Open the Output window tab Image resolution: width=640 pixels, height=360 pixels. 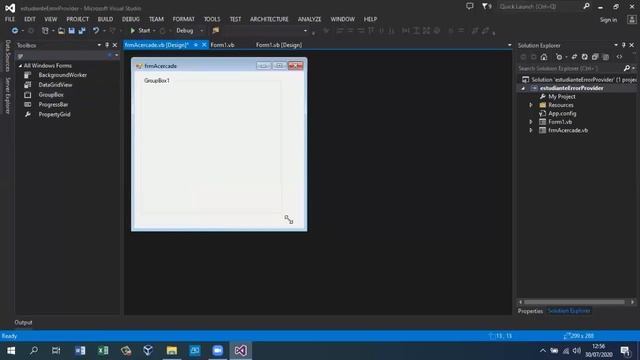[23, 322]
